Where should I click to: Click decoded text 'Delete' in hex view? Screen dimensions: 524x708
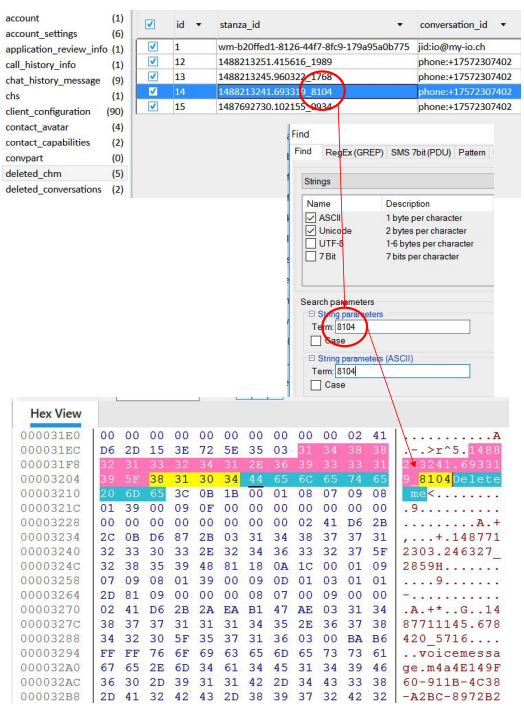(x=477, y=479)
